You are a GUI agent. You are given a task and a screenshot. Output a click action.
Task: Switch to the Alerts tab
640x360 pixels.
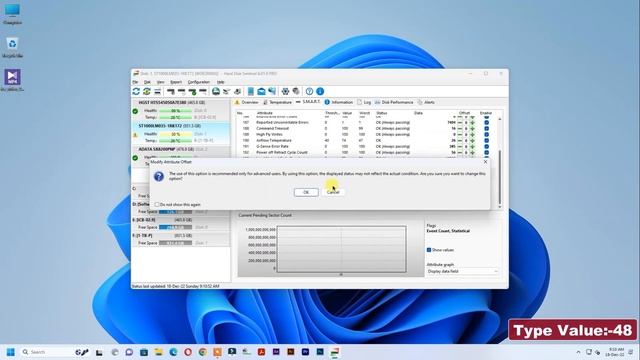coord(426,102)
